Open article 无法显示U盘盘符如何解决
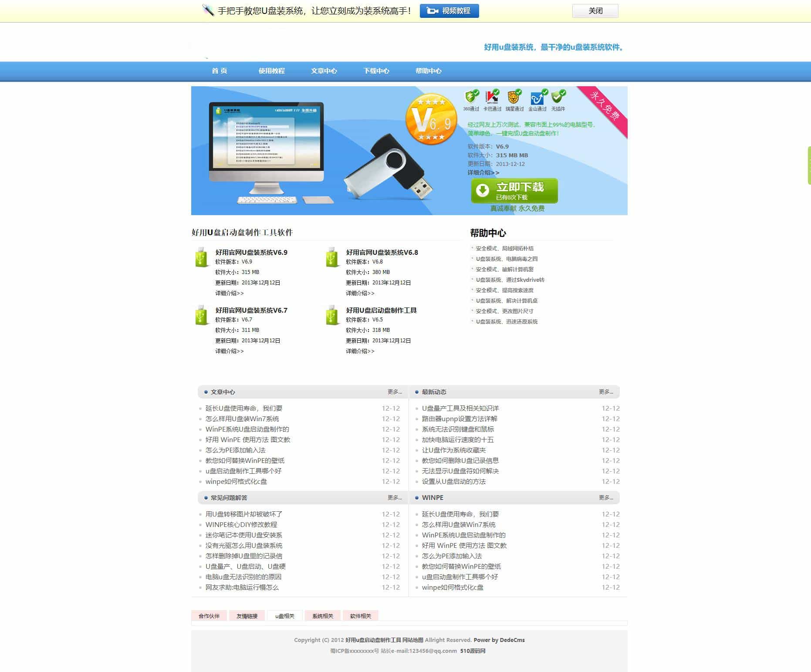 460,471
